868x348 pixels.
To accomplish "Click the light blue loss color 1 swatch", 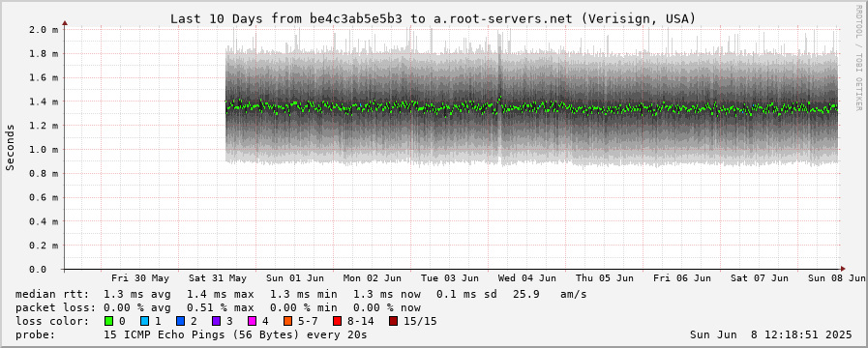I will click(144, 321).
